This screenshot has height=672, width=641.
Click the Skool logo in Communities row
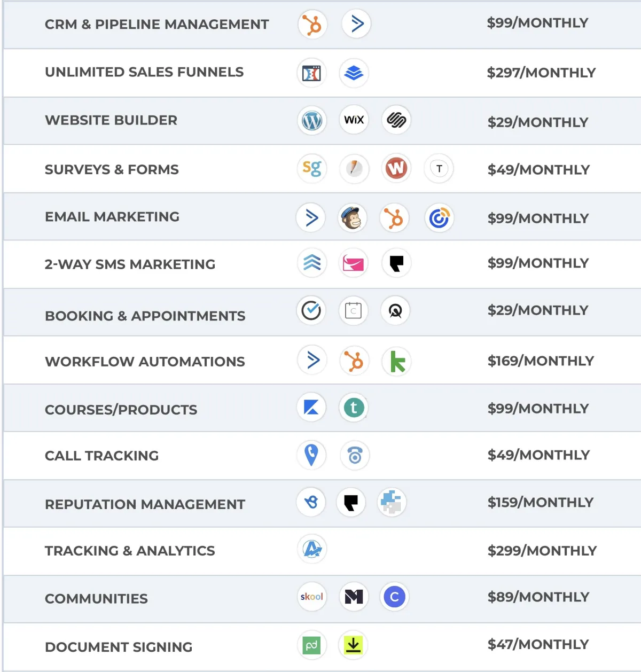311,597
